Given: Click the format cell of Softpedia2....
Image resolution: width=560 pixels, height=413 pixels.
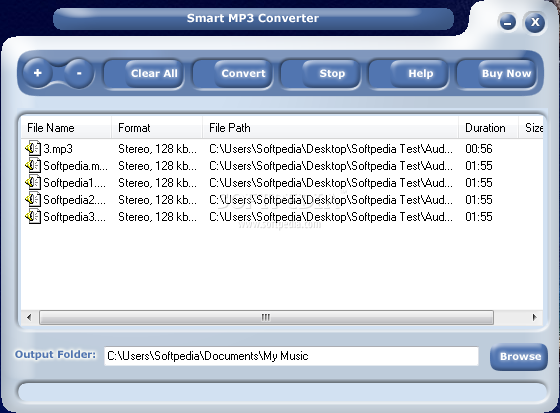Looking at the screenshot, I should pyautogui.click(x=158, y=200).
